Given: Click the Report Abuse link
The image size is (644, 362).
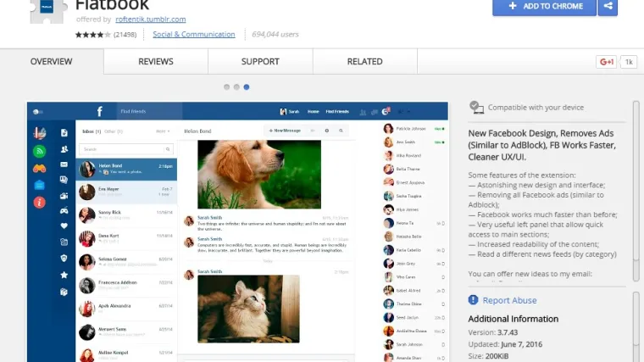Looking at the screenshot, I should pyautogui.click(x=509, y=300).
